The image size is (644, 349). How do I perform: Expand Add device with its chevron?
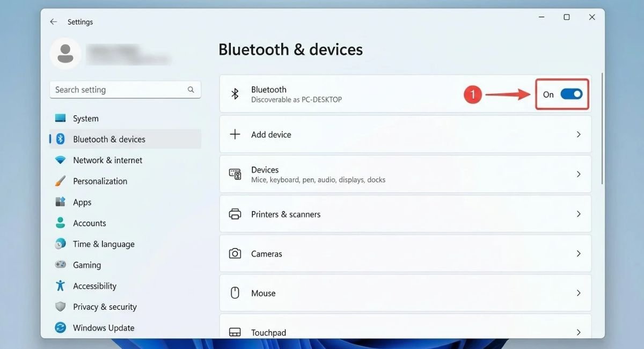click(x=579, y=134)
